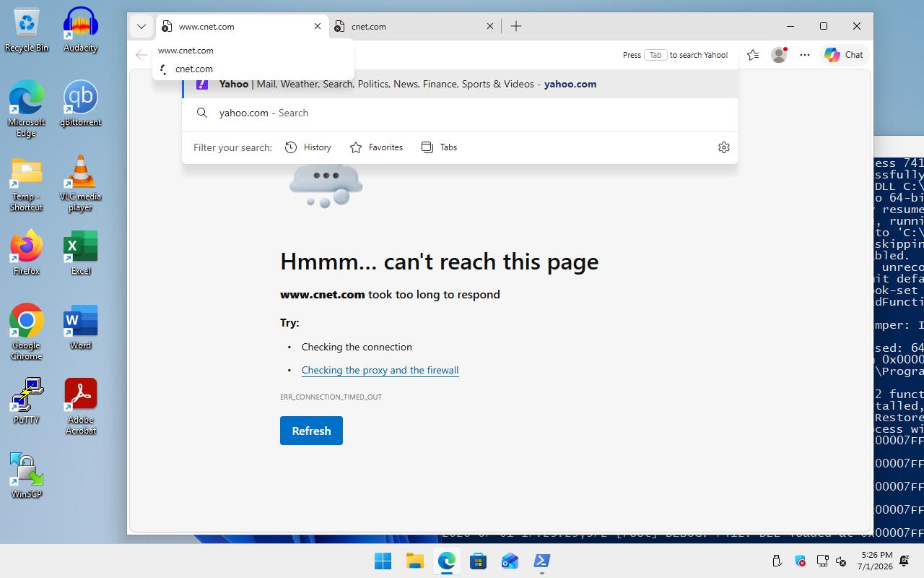Select the Yahoo yahoo.com suggestion

(460, 84)
